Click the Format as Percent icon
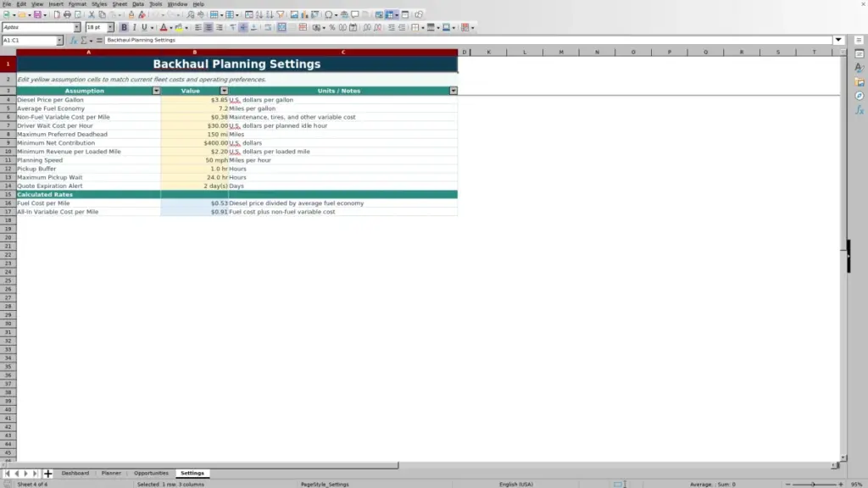Screen dimensions: 868x488 [332, 27]
